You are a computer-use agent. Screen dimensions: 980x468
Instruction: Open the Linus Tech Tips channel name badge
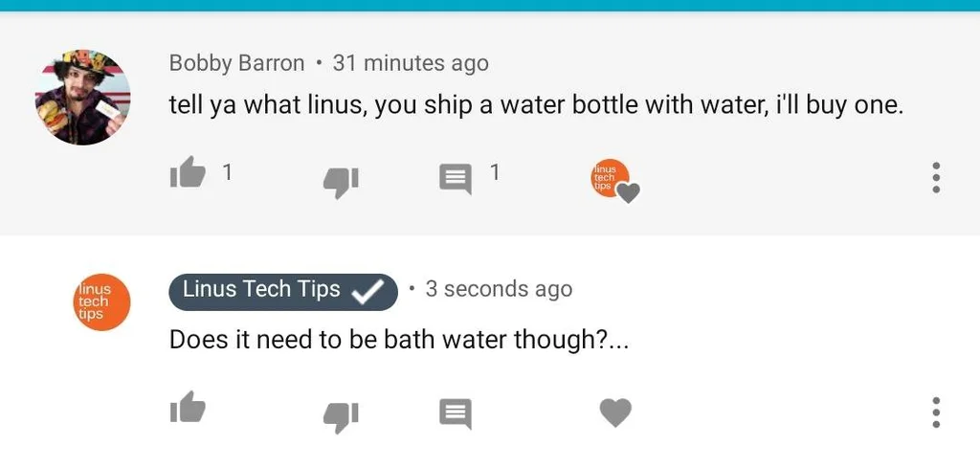[261, 290]
